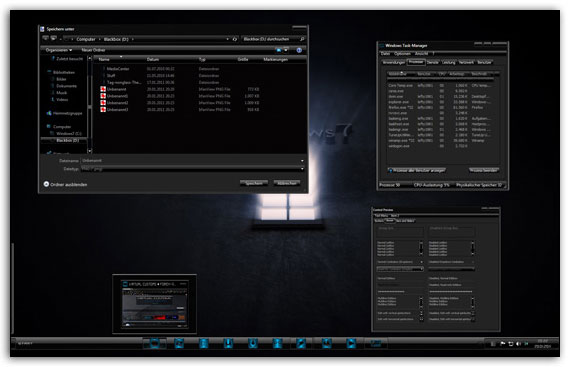The image size is (570, 367).
Task: Open the Datei menu in Task Manager
Action: tap(385, 54)
